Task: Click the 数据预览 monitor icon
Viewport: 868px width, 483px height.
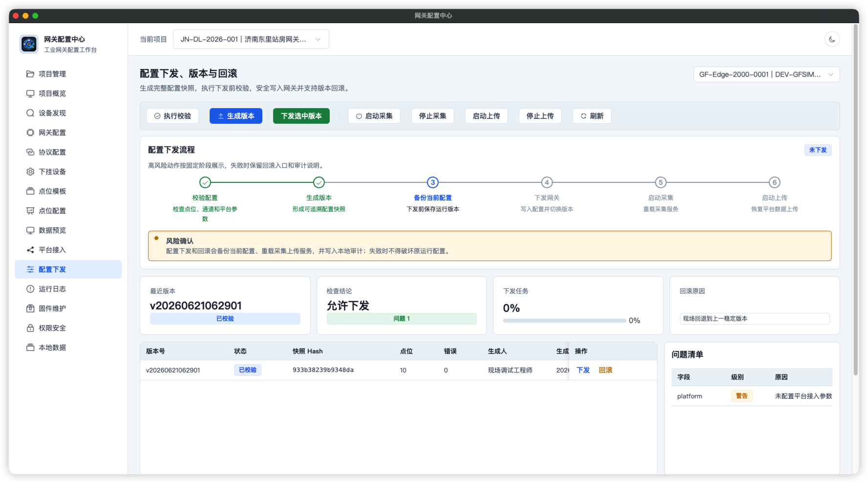Action: click(30, 230)
